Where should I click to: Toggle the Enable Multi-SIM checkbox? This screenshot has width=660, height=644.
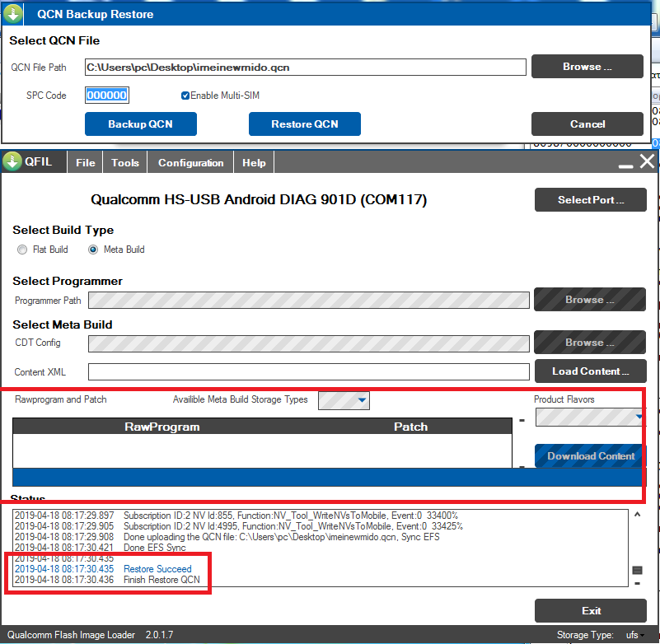(185, 96)
